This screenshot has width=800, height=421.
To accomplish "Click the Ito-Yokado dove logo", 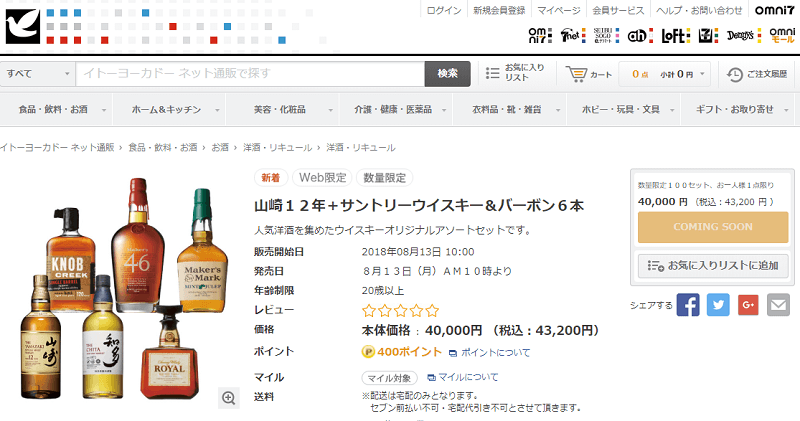I will 23,26.
